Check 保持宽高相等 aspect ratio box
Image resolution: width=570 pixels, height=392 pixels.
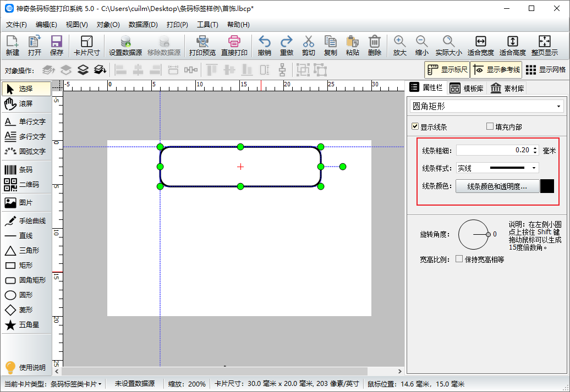tap(459, 259)
